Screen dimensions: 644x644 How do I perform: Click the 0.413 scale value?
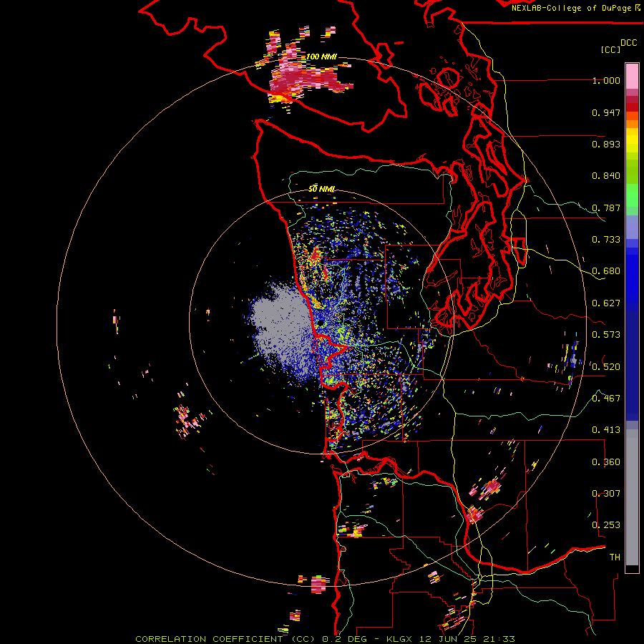tap(606, 430)
